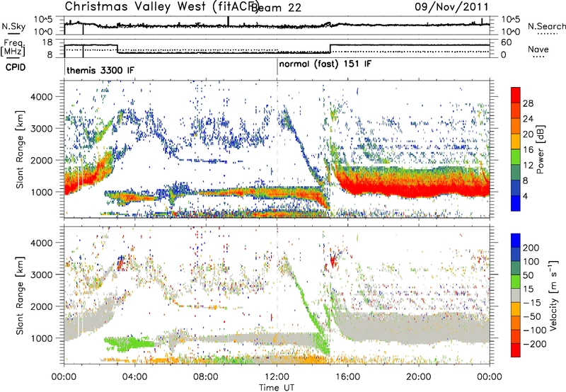The width and height of the screenshot is (566, 392).
Task: Click the 'N.Search' legend label
Action: pos(547,26)
